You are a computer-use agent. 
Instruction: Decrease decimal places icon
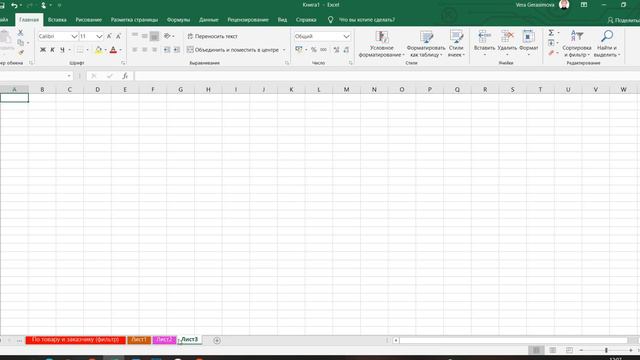tap(346, 50)
